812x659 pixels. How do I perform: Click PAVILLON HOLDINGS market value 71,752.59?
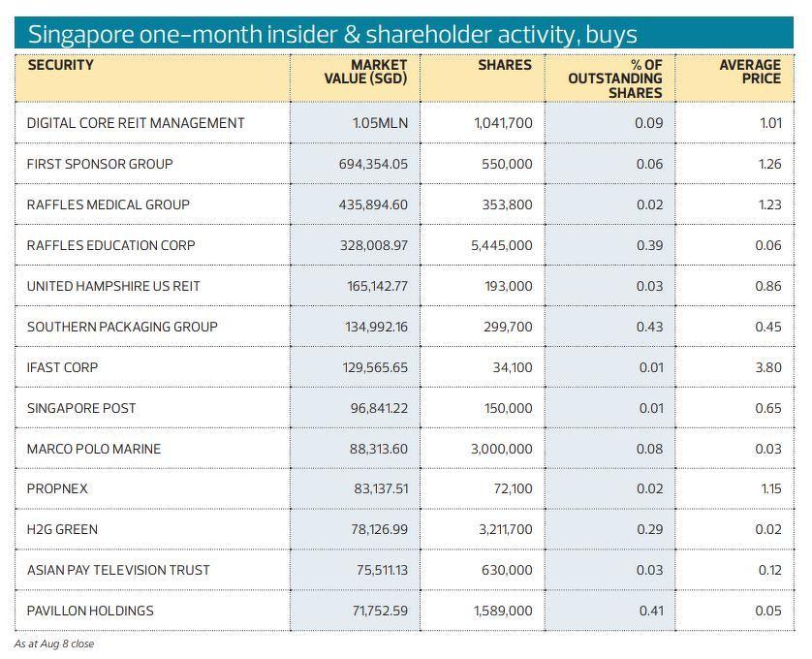379,611
